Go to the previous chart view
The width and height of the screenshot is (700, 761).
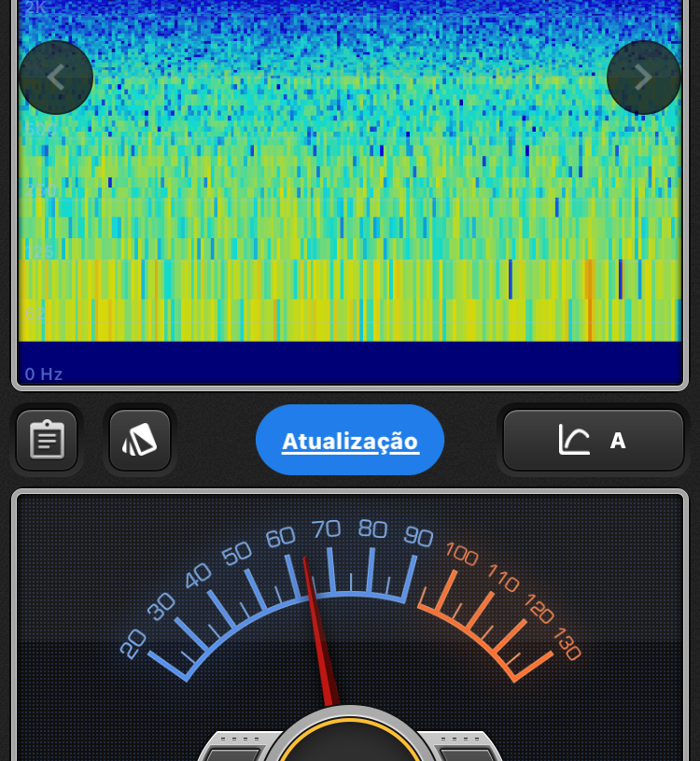click(56, 78)
